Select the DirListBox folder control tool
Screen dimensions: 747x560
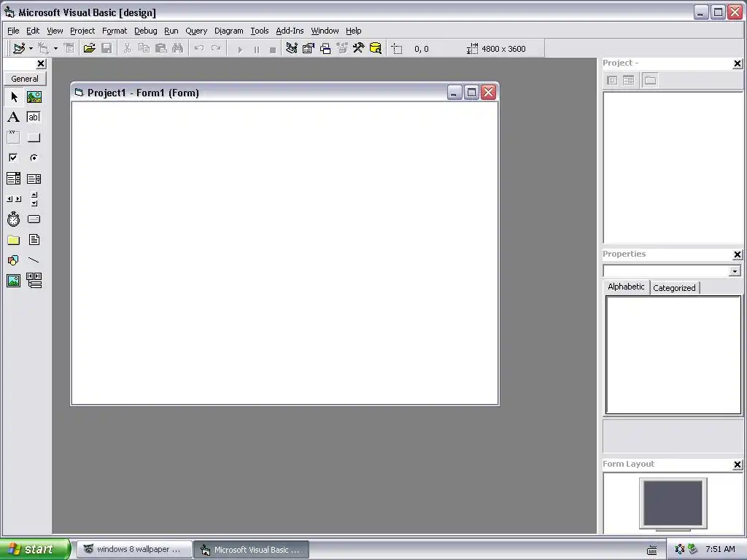[14, 239]
